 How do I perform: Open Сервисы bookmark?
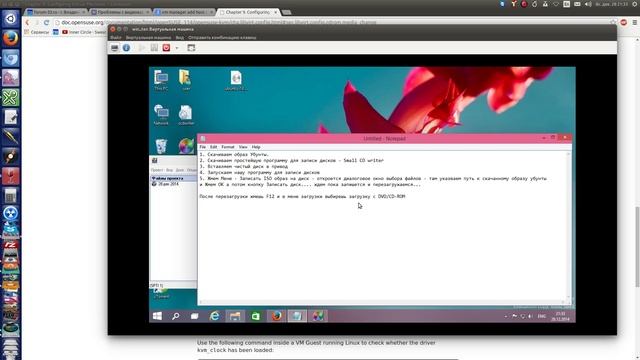[x=37, y=32]
